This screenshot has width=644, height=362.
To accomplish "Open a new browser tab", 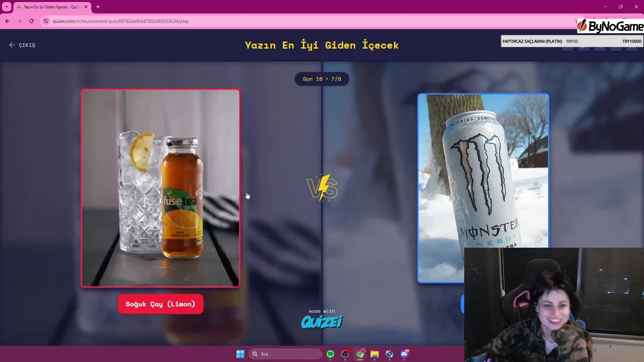I will [98, 7].
